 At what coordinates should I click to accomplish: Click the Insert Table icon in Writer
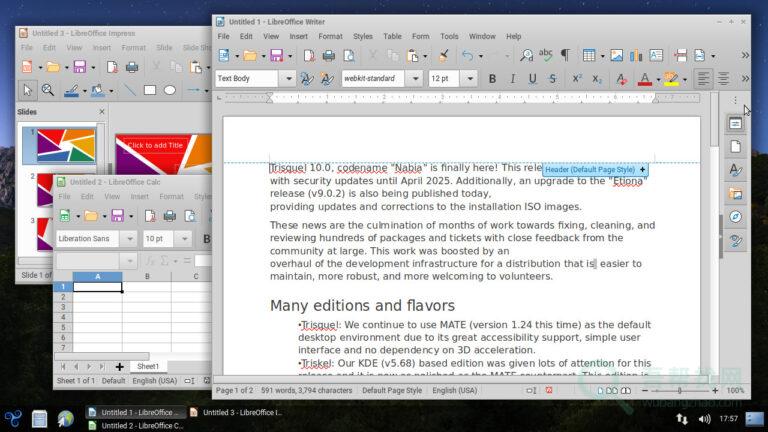coord(589,55)
